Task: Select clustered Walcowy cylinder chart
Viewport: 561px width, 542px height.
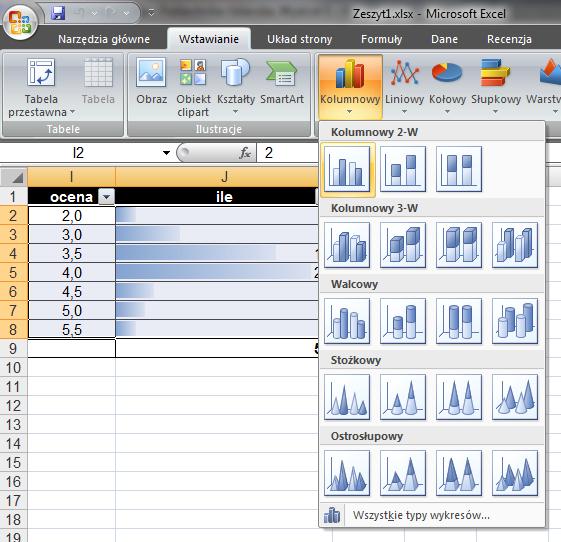Action: click(347, 321)
